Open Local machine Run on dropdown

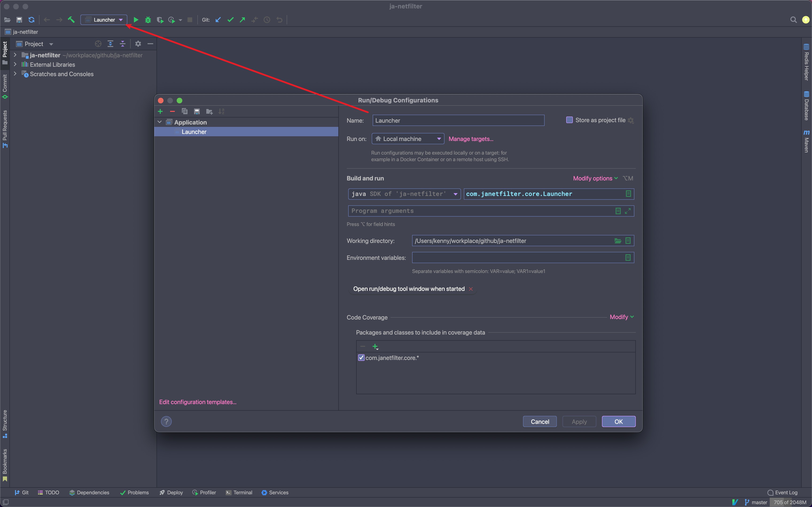pyautogui.click(x=408, y=139)
